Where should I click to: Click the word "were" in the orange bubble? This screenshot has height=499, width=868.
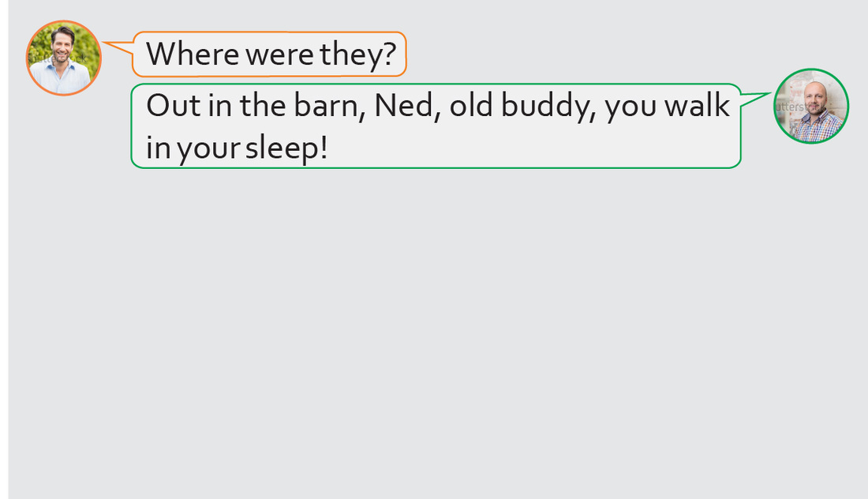(279, 54)
